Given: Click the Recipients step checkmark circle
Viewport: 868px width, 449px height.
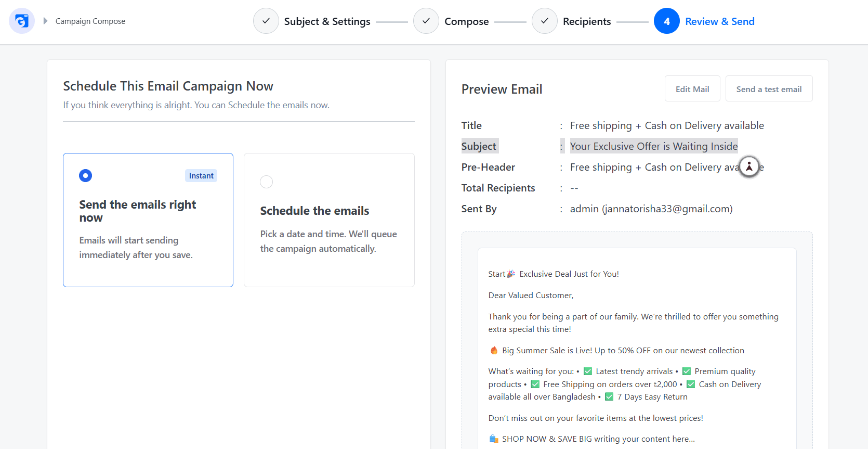Looking at the screenshot, I should (545, 21).
